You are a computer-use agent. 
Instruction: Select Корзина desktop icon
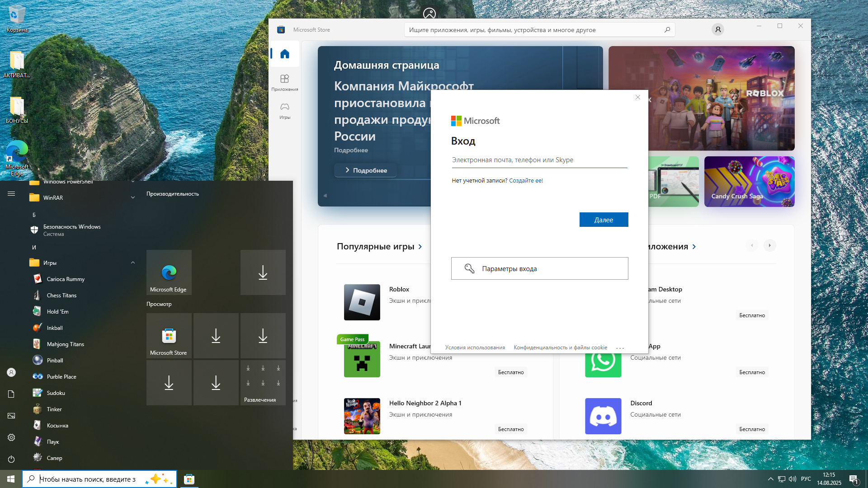coord(17,19)
